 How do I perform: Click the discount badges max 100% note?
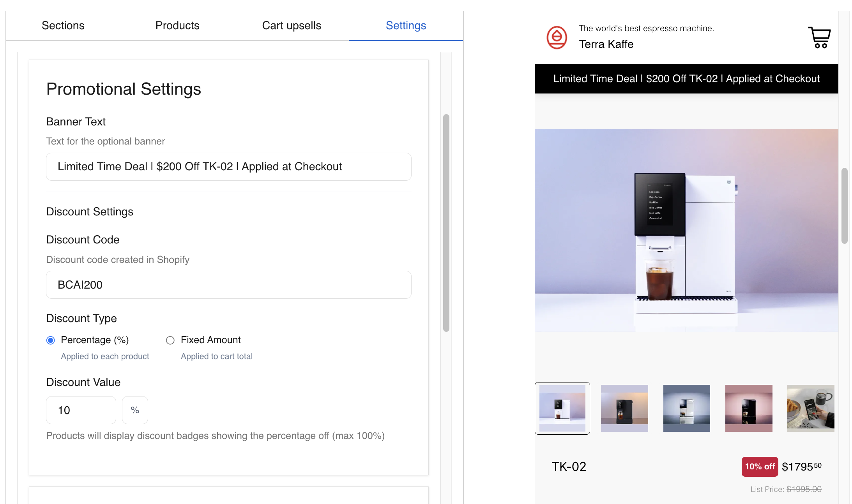pyautogui.click(x=216, y=436)
